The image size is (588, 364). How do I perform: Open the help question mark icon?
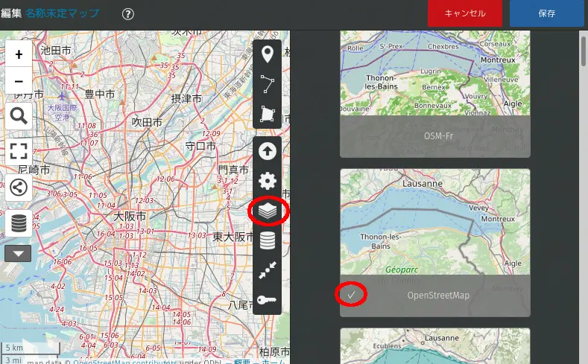click(x=128, y=14)
